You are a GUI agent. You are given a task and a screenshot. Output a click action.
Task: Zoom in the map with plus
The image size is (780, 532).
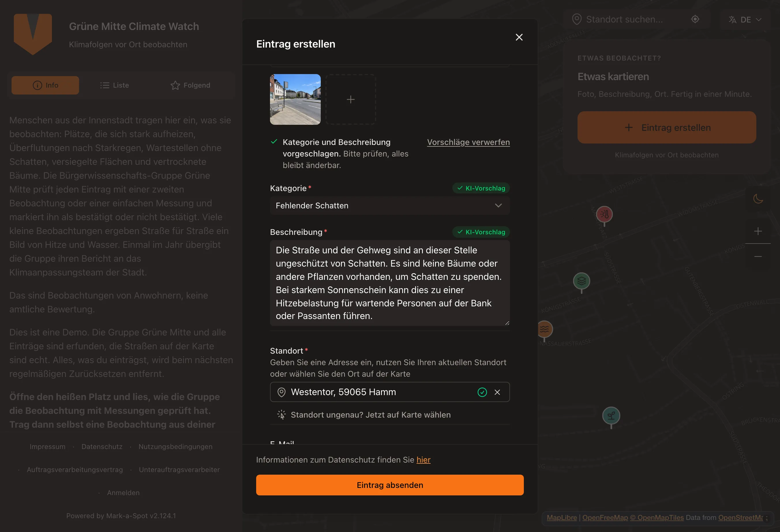[758, 231]
